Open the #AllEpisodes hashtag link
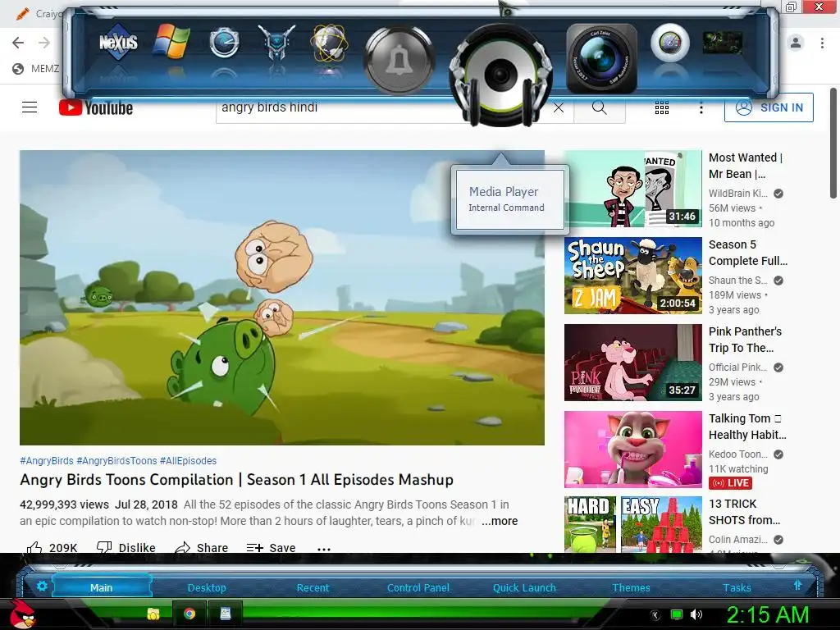The height and width of the screenshot is (630, 840). click(x=188, y=461)
